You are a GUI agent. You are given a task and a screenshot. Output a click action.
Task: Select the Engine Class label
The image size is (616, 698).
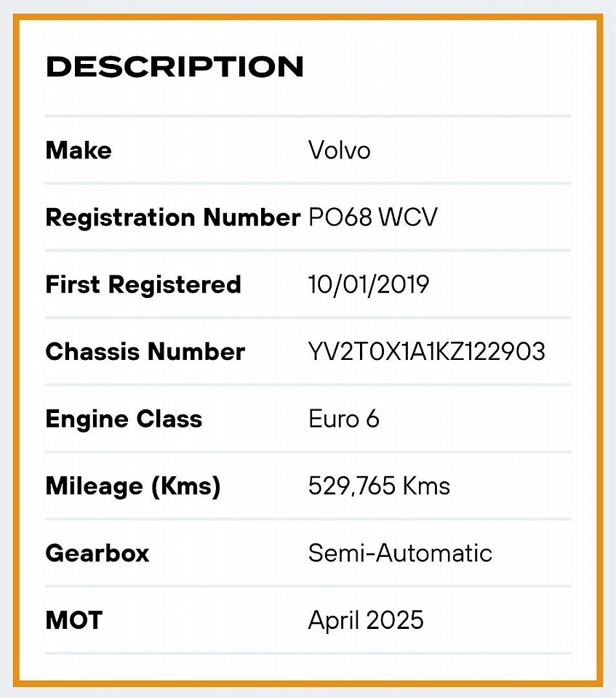124,420
